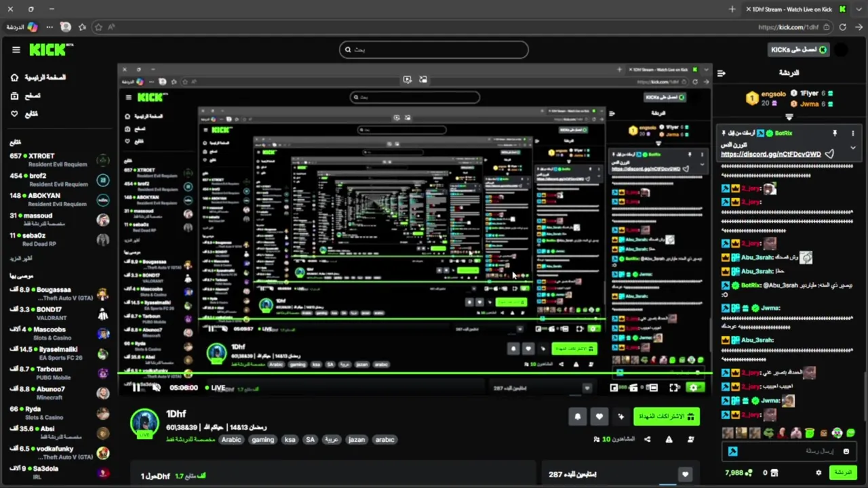Collapse pinned message chevron

852,148
